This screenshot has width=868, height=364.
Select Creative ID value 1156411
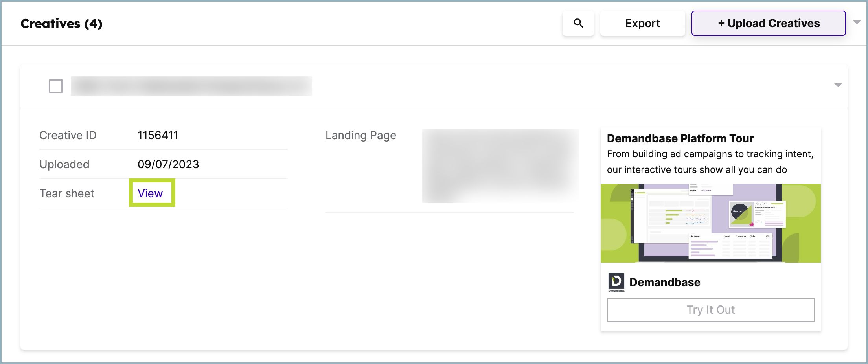coord(158,135)
